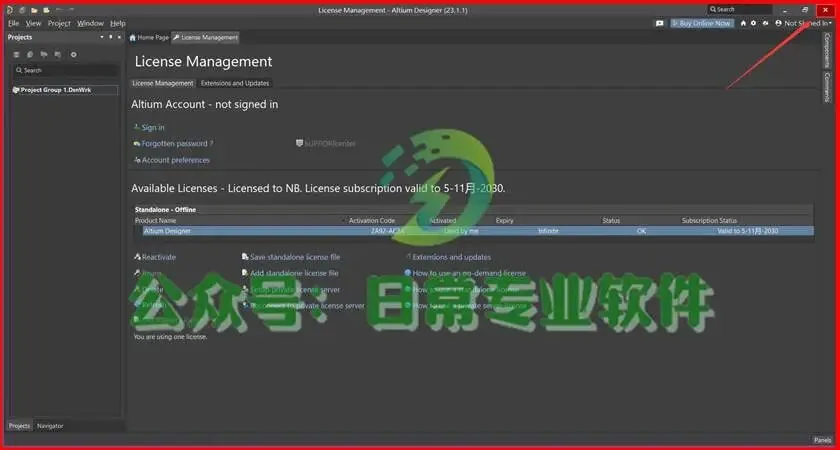Open Account preferences link

click(x=176, y=160)
